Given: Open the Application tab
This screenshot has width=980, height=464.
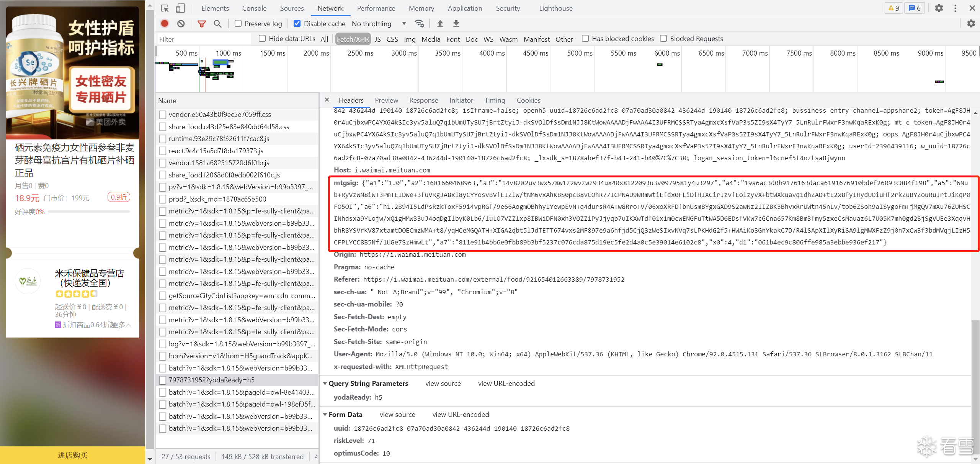Looking at the screenshot, I should 465,8.
